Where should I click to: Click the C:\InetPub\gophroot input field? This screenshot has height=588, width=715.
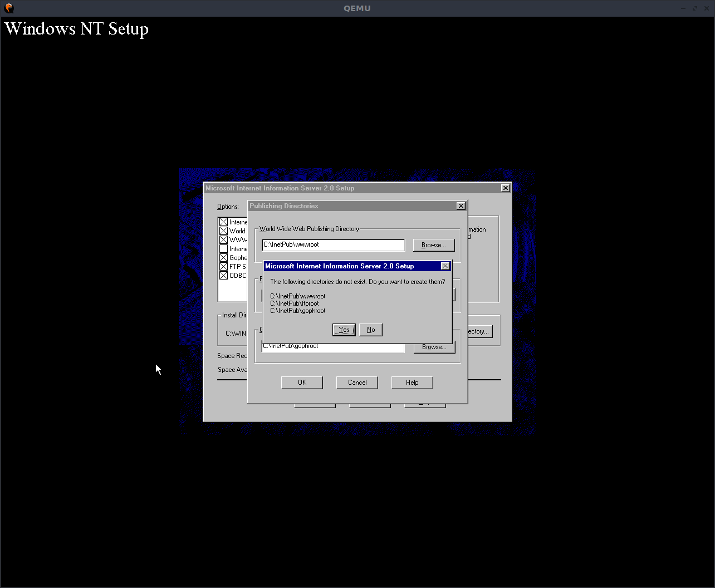click(x=333, y=347)
